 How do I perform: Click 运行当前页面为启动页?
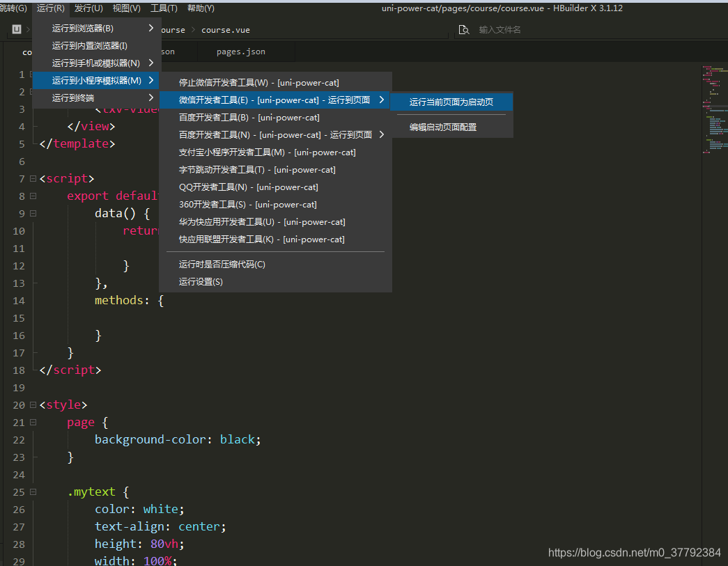click(451, 102)
